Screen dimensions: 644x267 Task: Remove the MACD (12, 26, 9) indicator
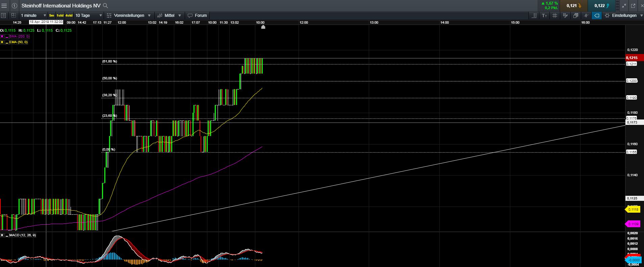point(2,235)
